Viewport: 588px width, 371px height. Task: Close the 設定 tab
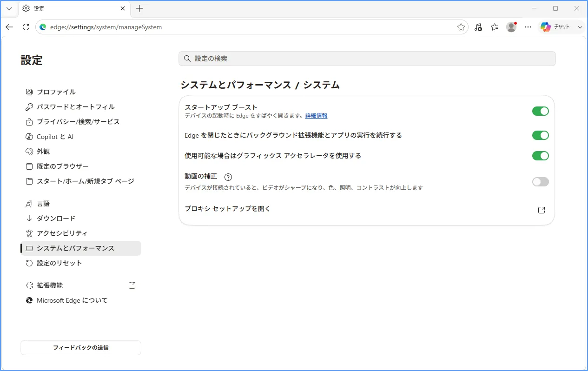click(x=123, y=8)
